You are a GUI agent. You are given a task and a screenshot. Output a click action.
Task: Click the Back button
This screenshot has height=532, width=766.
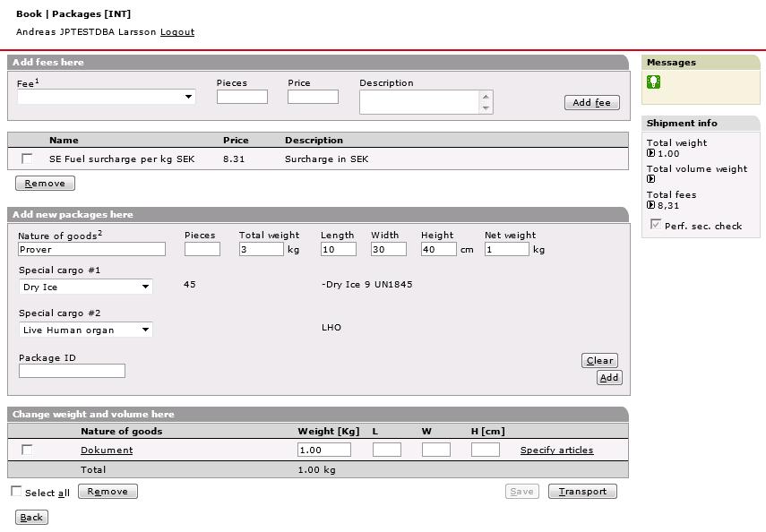(x=31, y=518)
